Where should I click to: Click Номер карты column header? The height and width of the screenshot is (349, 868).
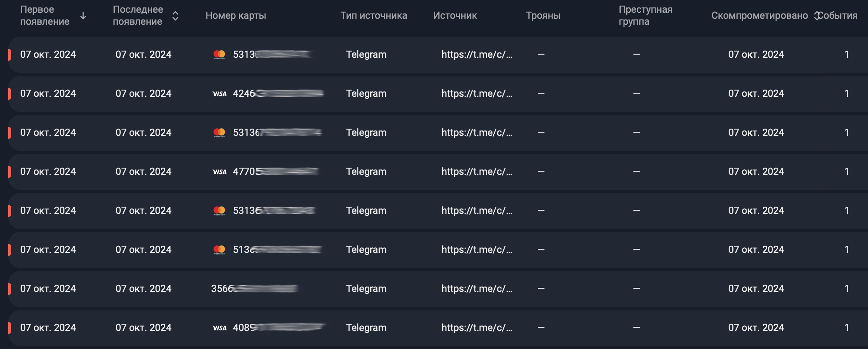coord(236,16)
